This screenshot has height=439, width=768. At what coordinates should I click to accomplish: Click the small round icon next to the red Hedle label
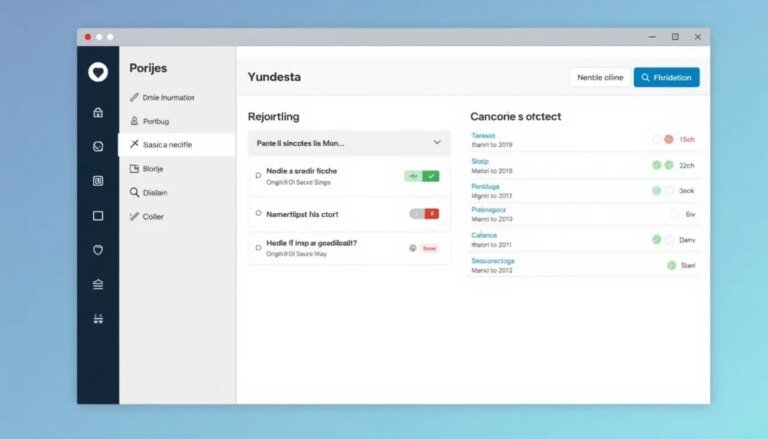click(x=413, y=248)
